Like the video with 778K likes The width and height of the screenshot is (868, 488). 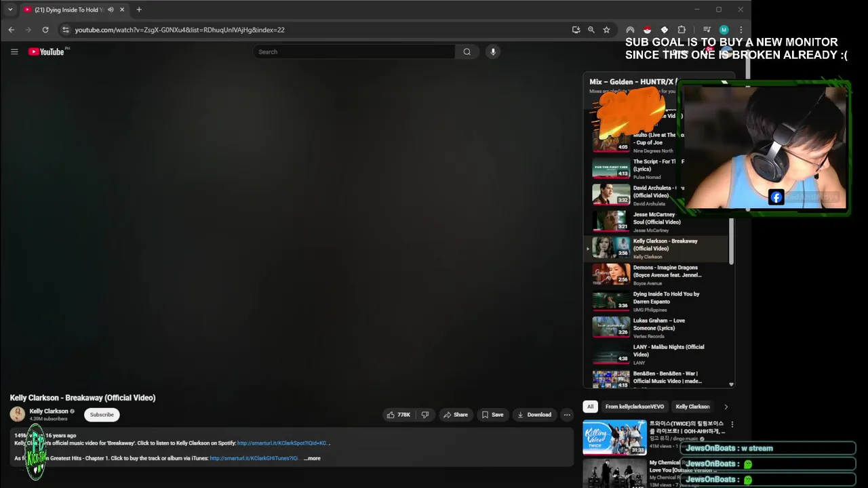click(399, 415)
